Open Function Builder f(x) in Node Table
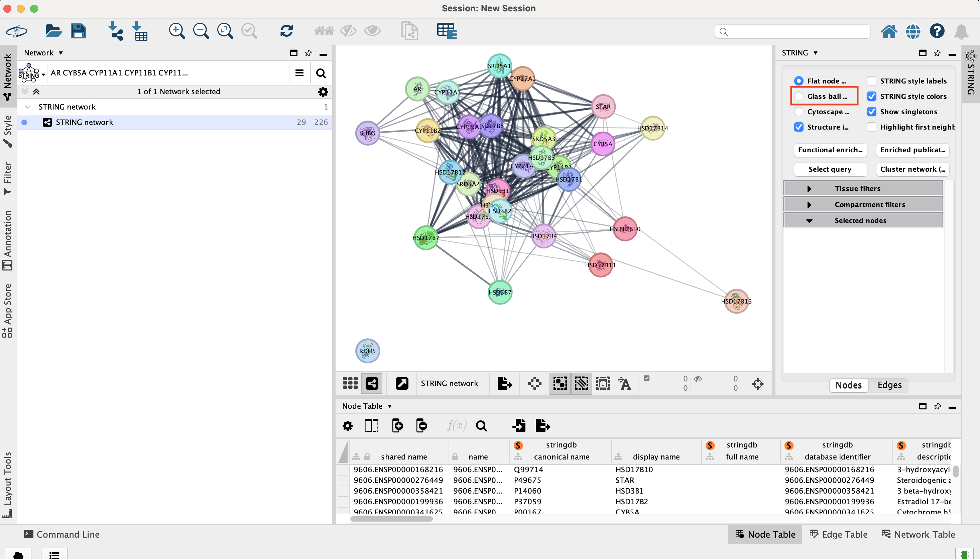 [456, 425]
